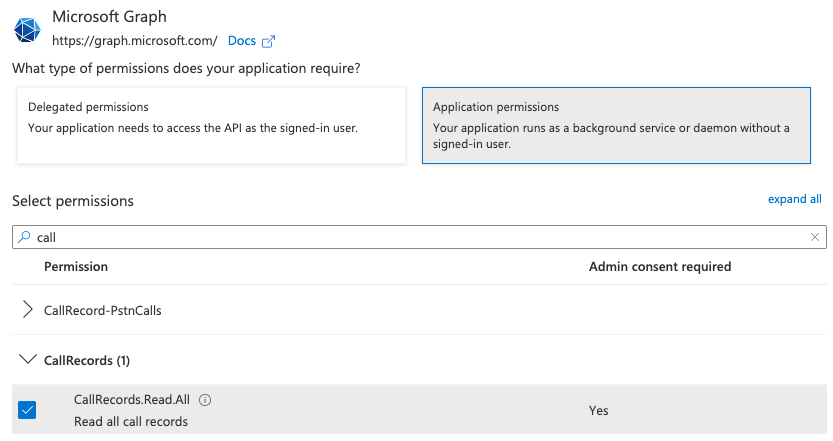
Task: Focus the permissions search field containing call
Action: click(419, 237)
